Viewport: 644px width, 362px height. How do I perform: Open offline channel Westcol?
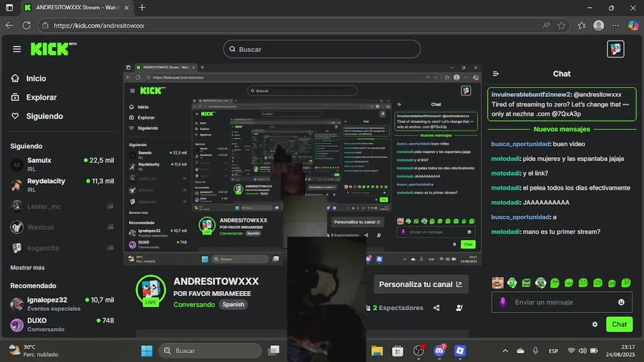[x=62, y=227]
